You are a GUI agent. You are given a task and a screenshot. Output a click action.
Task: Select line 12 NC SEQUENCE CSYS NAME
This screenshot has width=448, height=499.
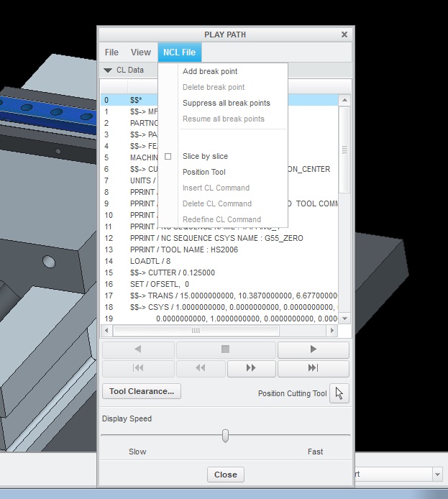219,239
